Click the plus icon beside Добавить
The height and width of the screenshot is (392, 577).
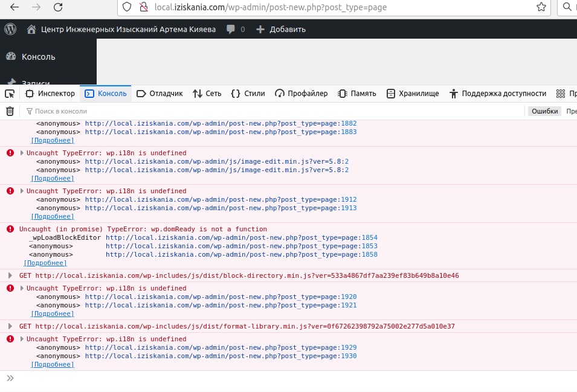(260, 29)
